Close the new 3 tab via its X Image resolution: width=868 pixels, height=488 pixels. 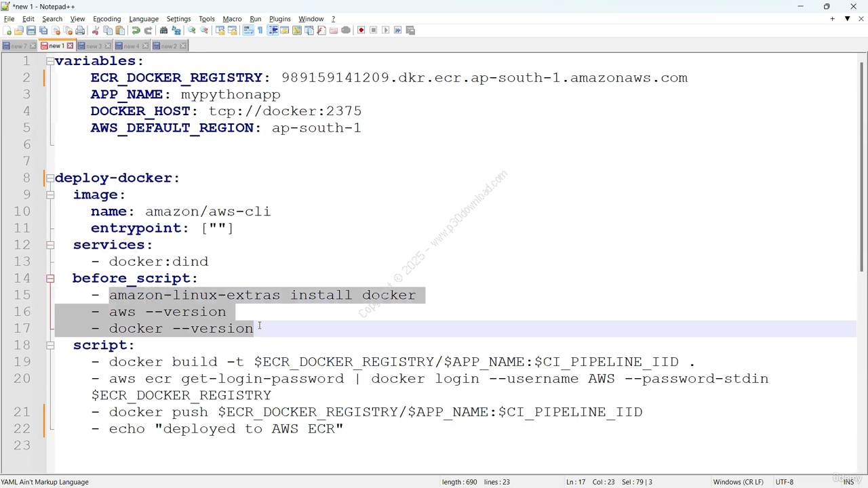click(108, 46)
